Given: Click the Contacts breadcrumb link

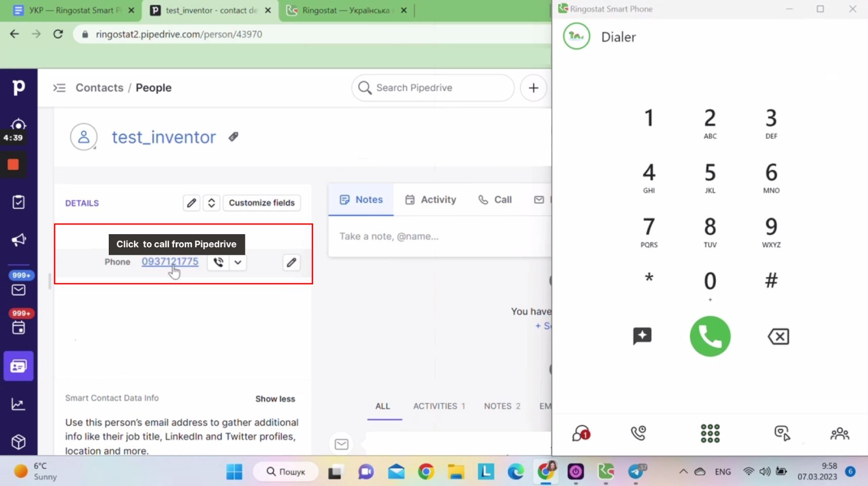Looking at the screenshot, I should click(100, 87).
